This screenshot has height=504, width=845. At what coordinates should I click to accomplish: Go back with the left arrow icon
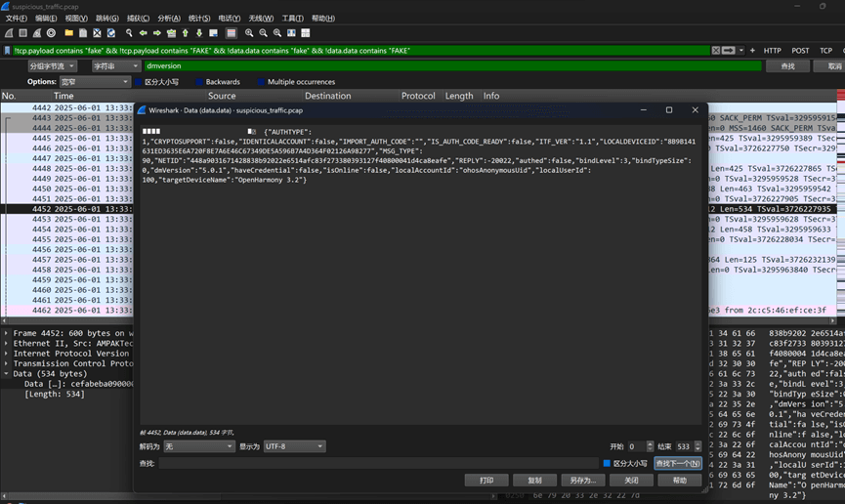143,33
